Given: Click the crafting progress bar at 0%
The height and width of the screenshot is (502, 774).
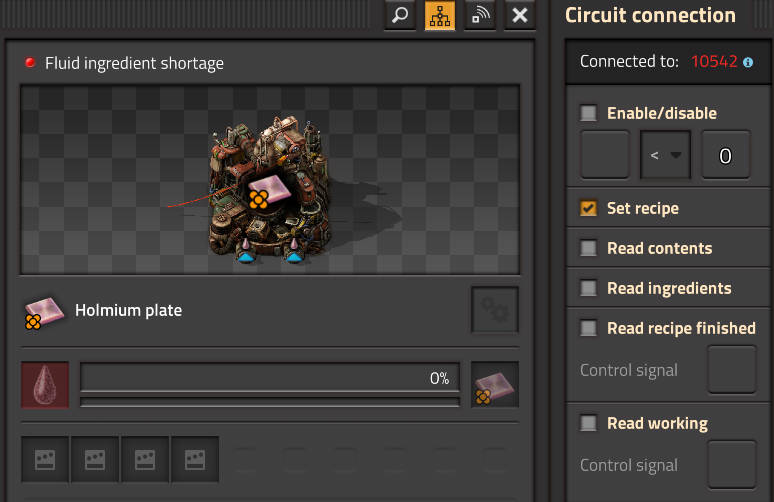Looking at the screenshot, I should tap(270, 379).
